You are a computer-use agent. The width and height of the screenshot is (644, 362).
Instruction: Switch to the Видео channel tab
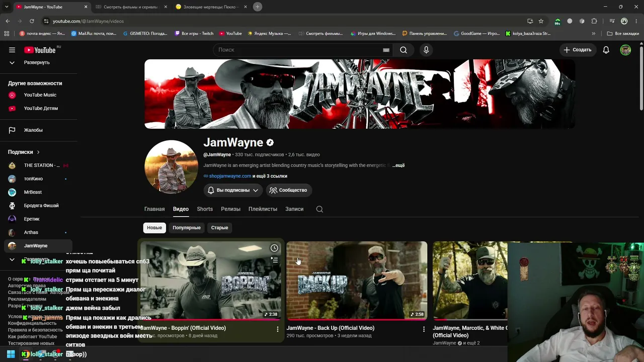tap(181, 209)
